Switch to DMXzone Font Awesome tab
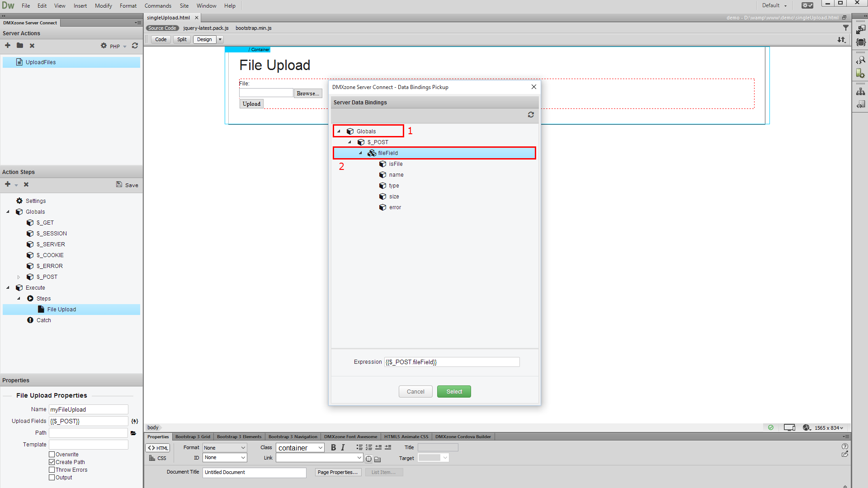This screenshot has height=488, width=868. coord(350,436)
